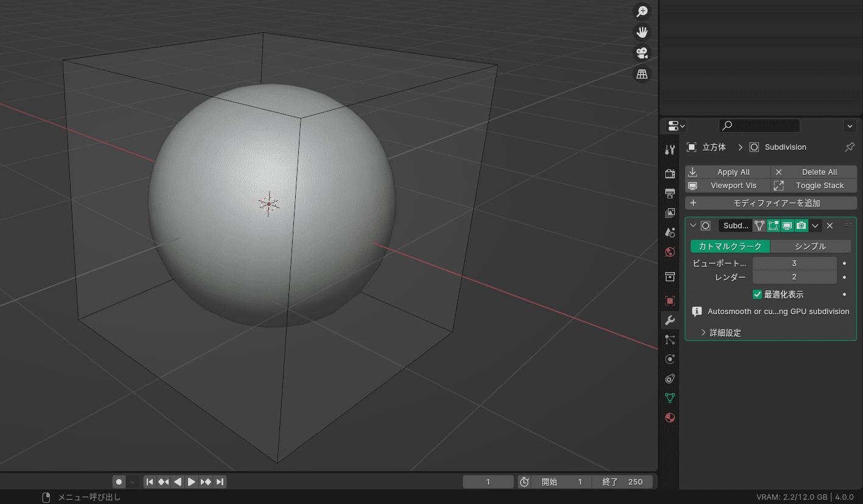This screenshot has height=504, width=863.
Task: Open the modifier extras dropdown arrow
Action: tap(815, 226)
